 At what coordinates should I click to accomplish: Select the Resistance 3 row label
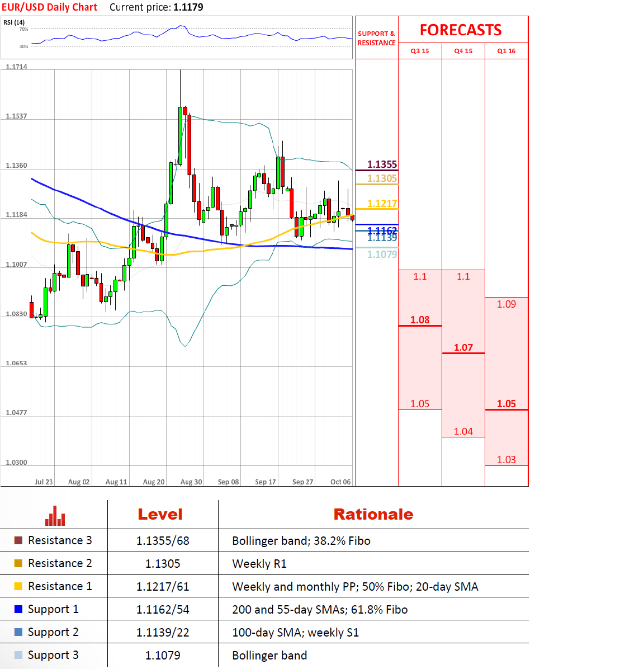pyautogui.click(x=60, y=540)
